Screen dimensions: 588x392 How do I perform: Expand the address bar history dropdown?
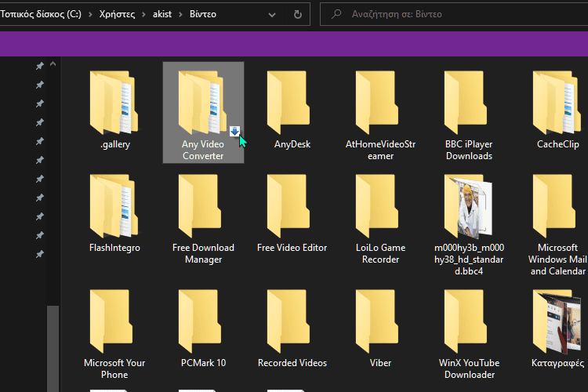click(x=272, y=15)
